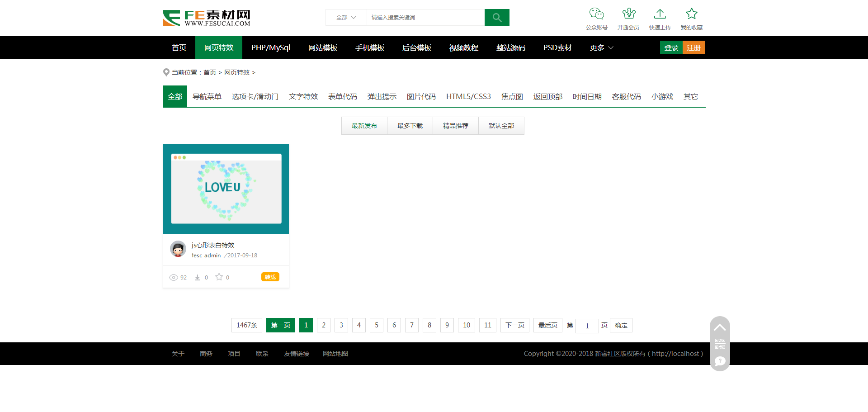
Task: Select the 最多下载 sort tab
Action: pos(410,126)
